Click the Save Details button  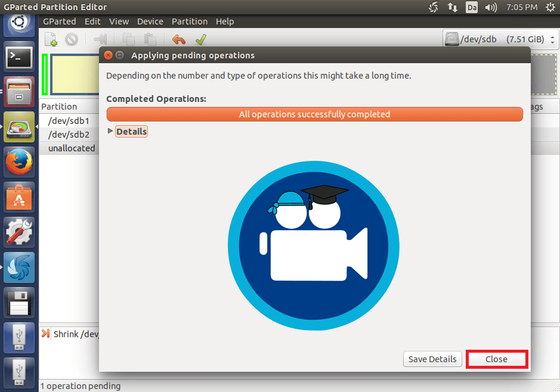(433, 359)
